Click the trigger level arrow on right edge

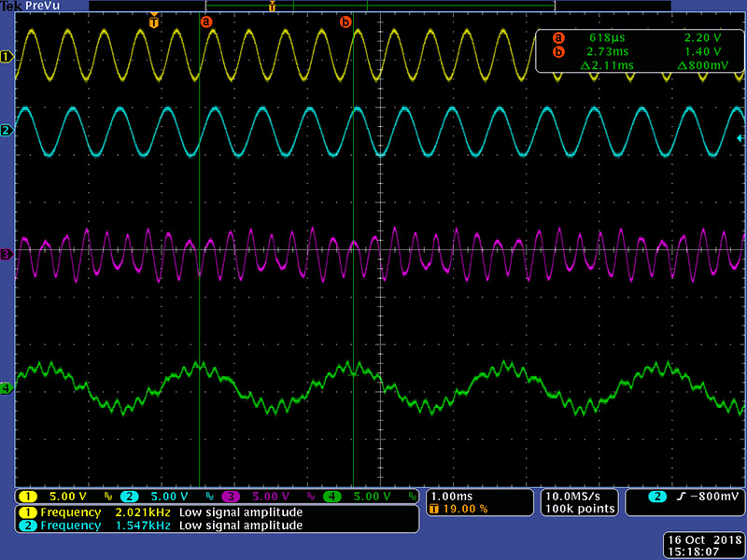tap(740, 139)
